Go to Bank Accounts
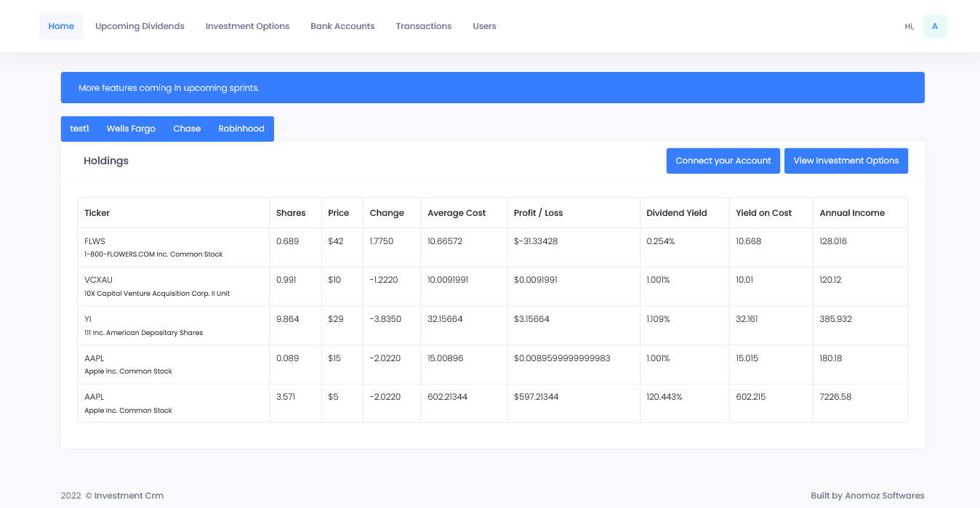980x508 pixels. click(x=342, y=25)
